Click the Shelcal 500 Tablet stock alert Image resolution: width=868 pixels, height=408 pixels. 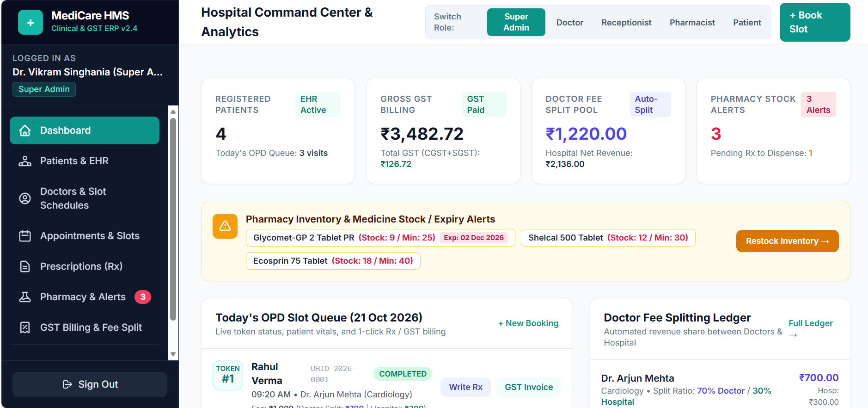(608, 238)
